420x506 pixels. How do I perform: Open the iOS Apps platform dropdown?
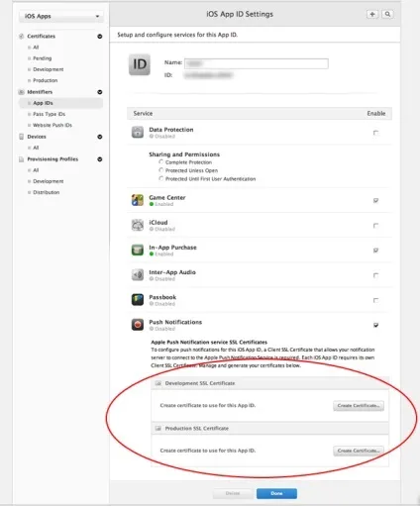[61, 16]
